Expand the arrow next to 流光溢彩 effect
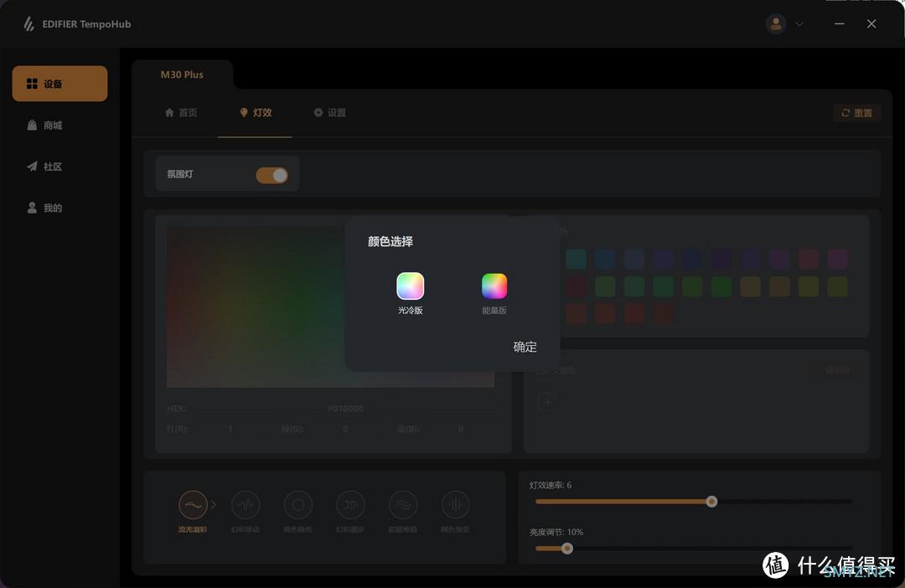Image resolution: width=905 pixels, height=588 pixels. pos(213,505)
